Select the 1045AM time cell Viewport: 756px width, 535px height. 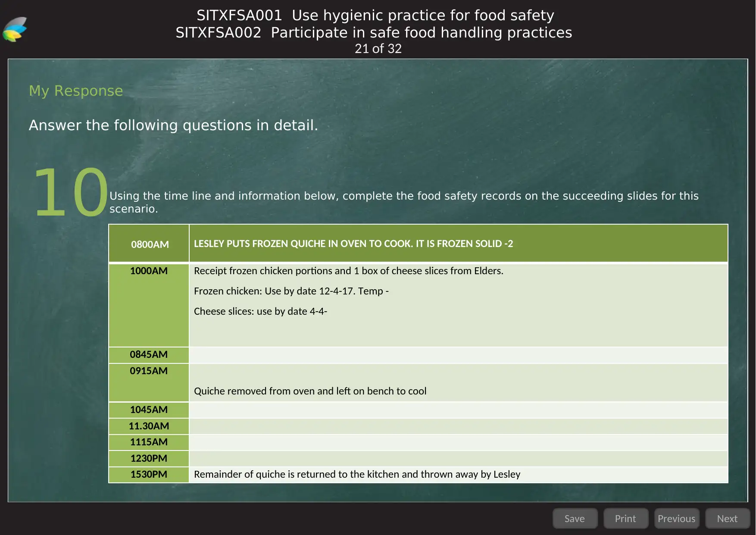[x=149, y=410]
